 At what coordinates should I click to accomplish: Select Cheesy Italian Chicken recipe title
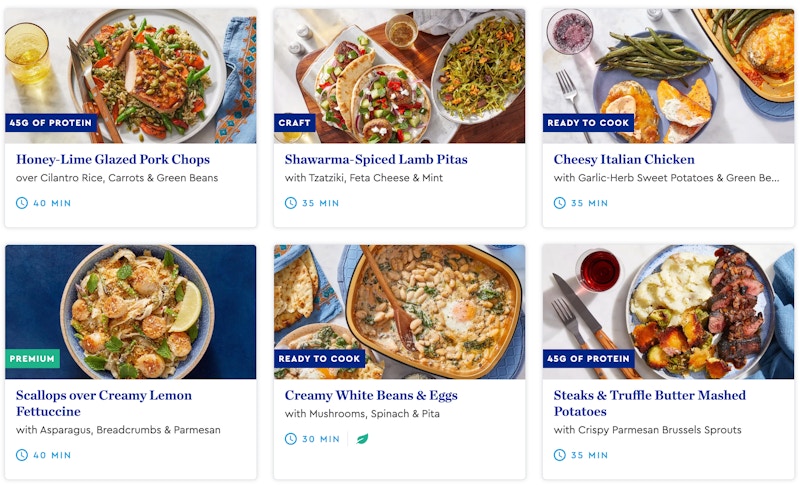coord(624,160)
